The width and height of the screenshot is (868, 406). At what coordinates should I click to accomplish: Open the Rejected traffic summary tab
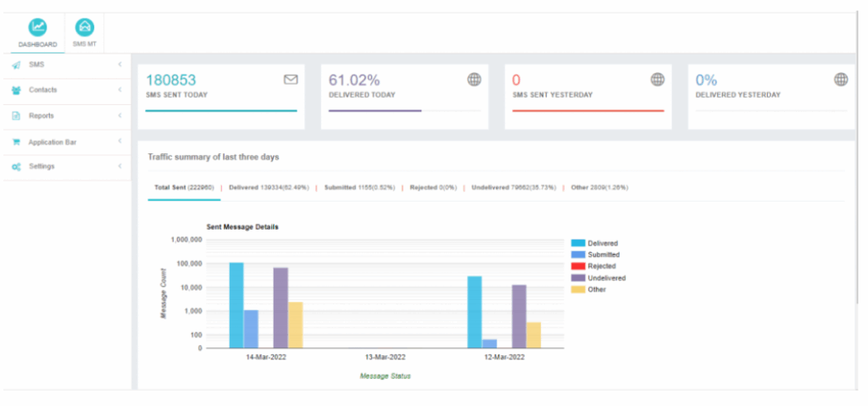[x=433, y=187]
